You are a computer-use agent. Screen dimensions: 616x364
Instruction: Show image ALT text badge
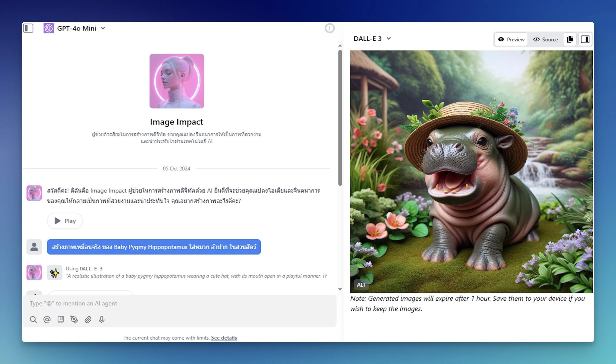point(361,285)
